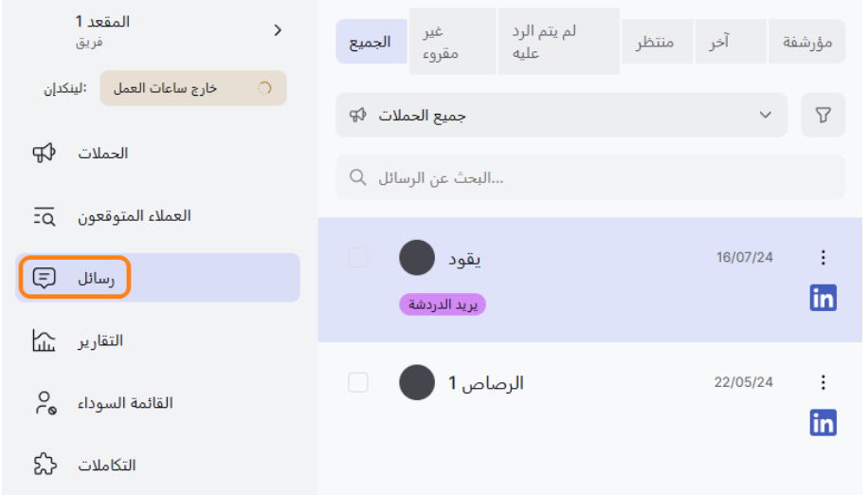This screenshot has height=495, width=868.
Task: Tick the checkbox for يقود conversation
Action: [x=358, y=257]
